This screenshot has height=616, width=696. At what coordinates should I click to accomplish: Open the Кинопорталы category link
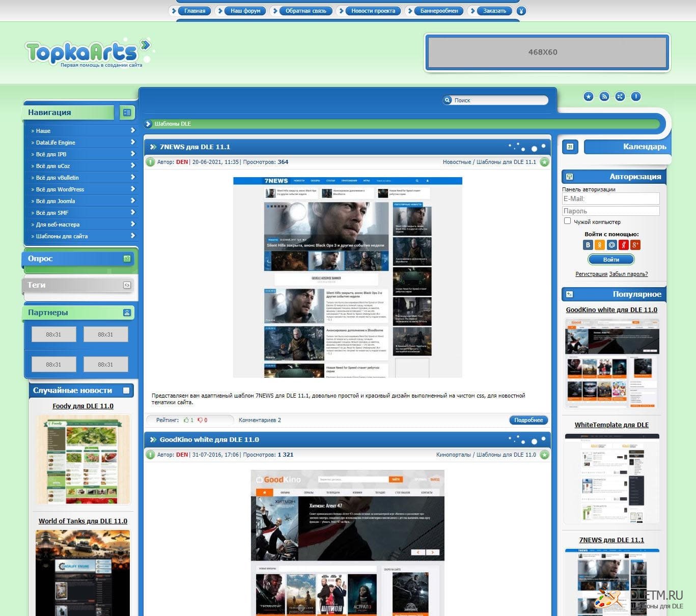(453, 455)
